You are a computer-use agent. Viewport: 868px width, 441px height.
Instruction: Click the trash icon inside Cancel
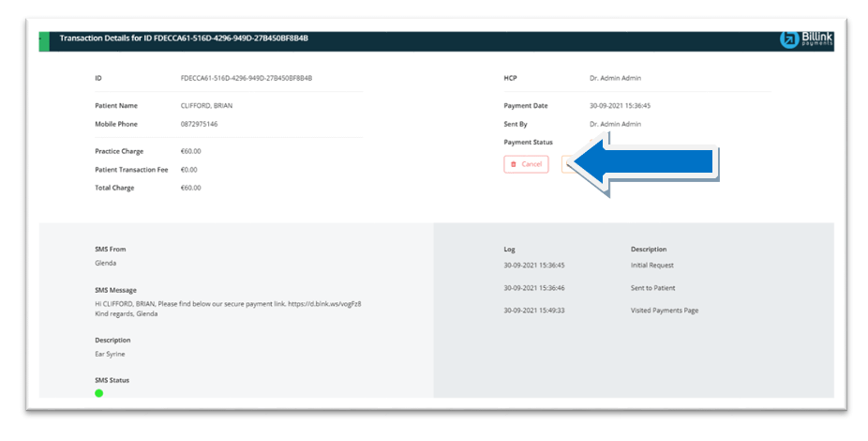(514, 164)
